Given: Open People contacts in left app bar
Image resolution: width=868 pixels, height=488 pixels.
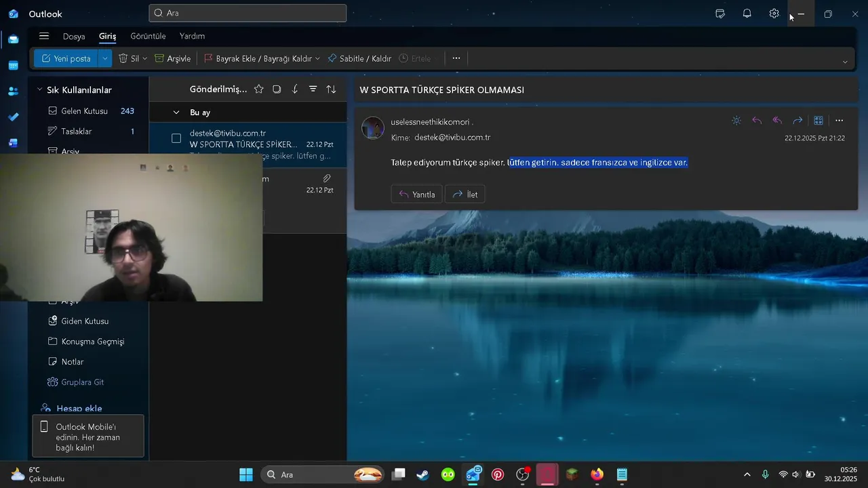Looking at the screenshot, I should (x=13, y=91).
